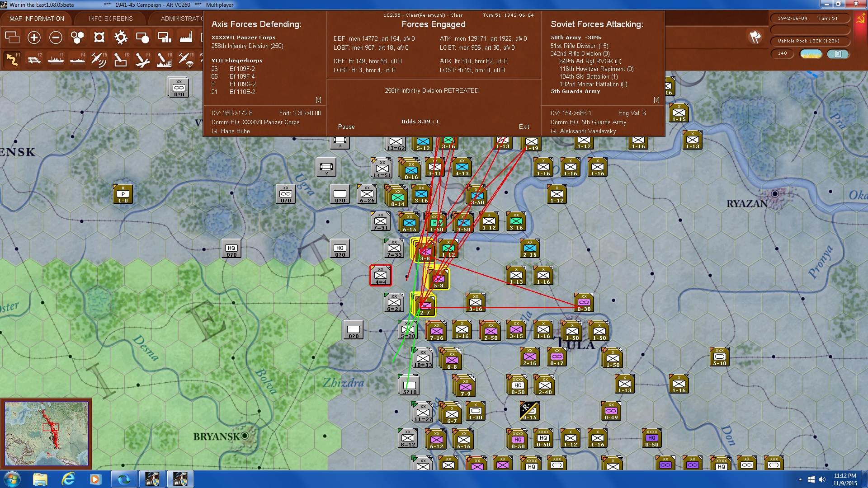Viewport: 868px width, 488px height.
Task: Select F2 rail movement mode
Action: point(34,60)
